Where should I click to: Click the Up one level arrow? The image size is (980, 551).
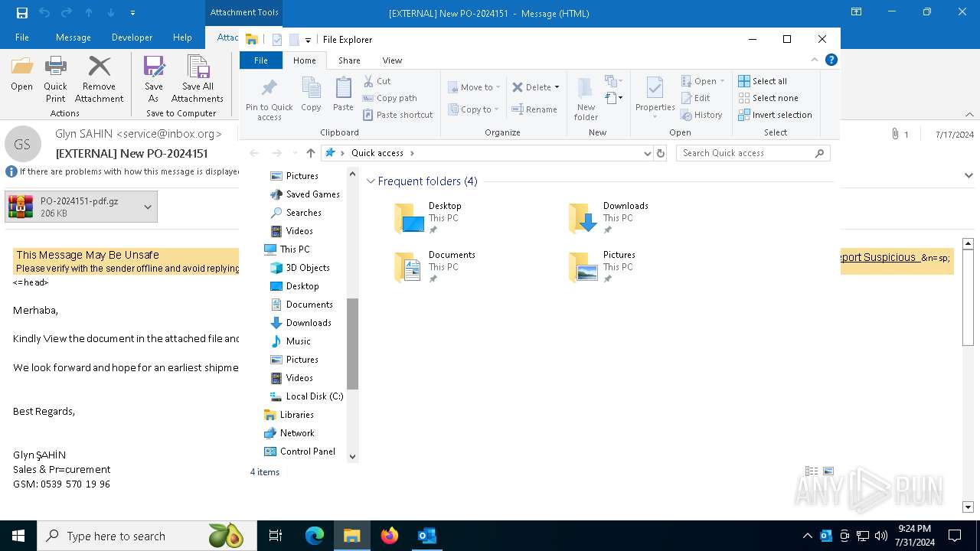(x=310, y=153)
